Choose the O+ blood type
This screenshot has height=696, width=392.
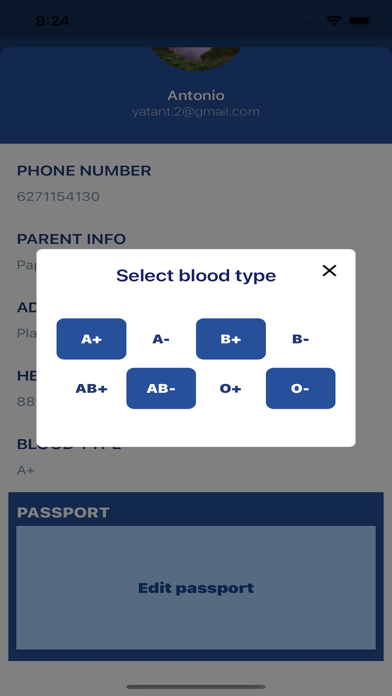coord(231,388)
